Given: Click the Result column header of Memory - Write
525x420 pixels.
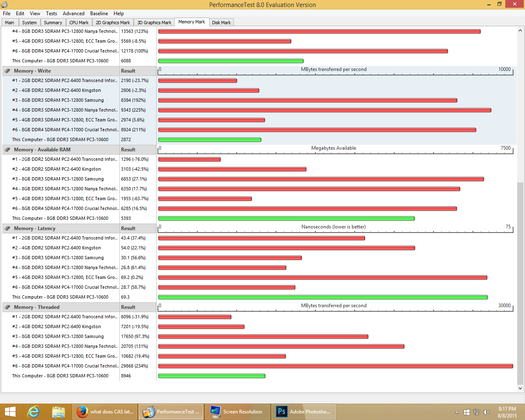Looking at the screenshot, I should tap(138, 71).
